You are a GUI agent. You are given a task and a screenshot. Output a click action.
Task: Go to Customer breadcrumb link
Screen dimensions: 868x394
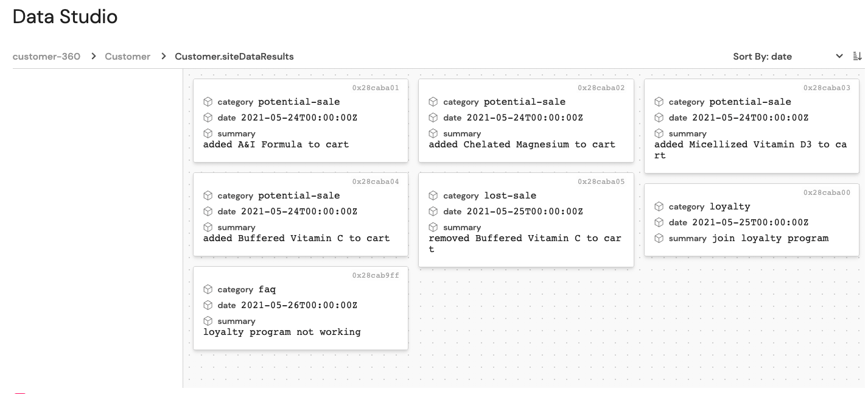pyautogui.click(x=127, y=57)
